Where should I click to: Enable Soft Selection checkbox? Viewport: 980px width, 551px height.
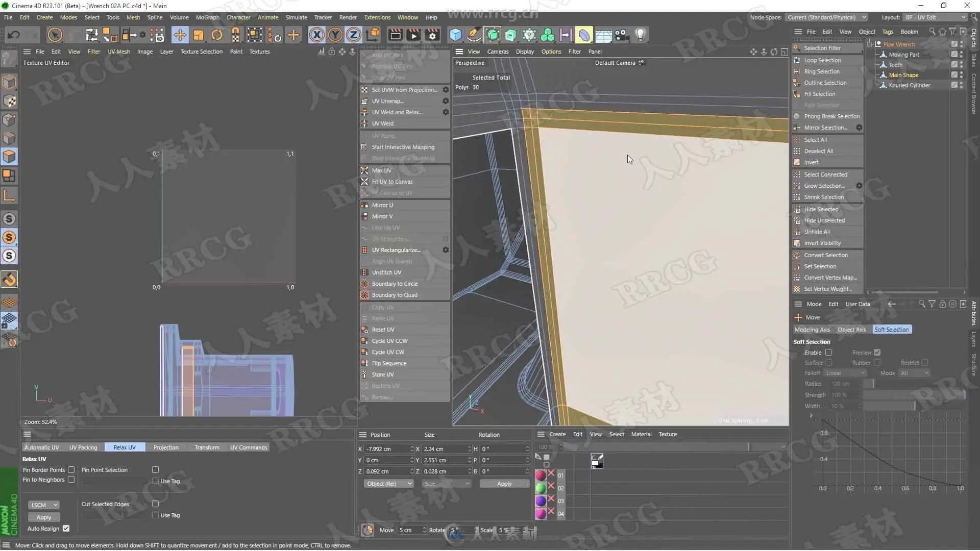(x=829, y=353)
